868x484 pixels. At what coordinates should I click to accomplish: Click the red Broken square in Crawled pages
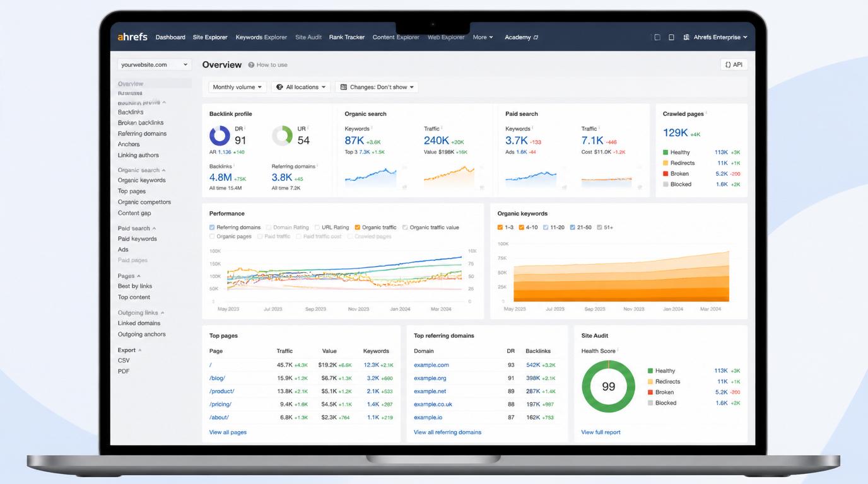click(666, 174)
